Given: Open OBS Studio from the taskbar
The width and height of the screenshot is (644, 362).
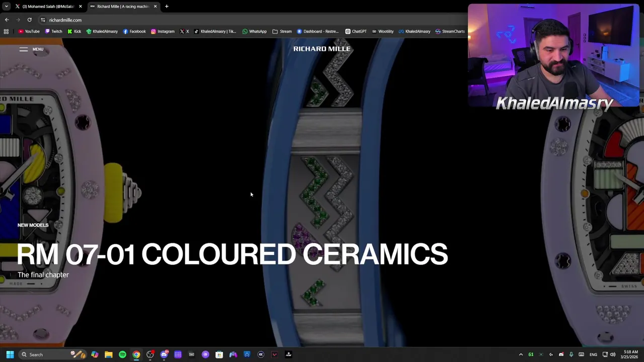Looking at the screenshot, I should coord(150,354).
